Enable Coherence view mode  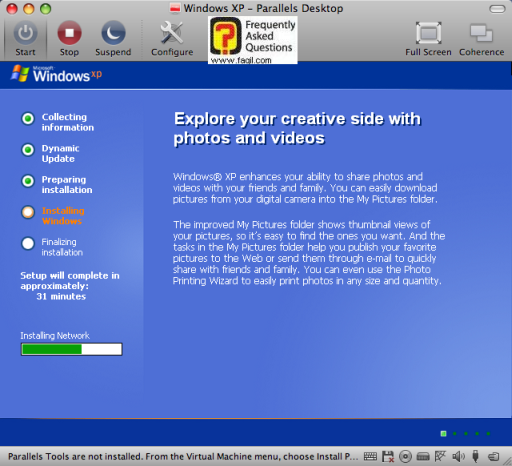click(x=482, y=38)
